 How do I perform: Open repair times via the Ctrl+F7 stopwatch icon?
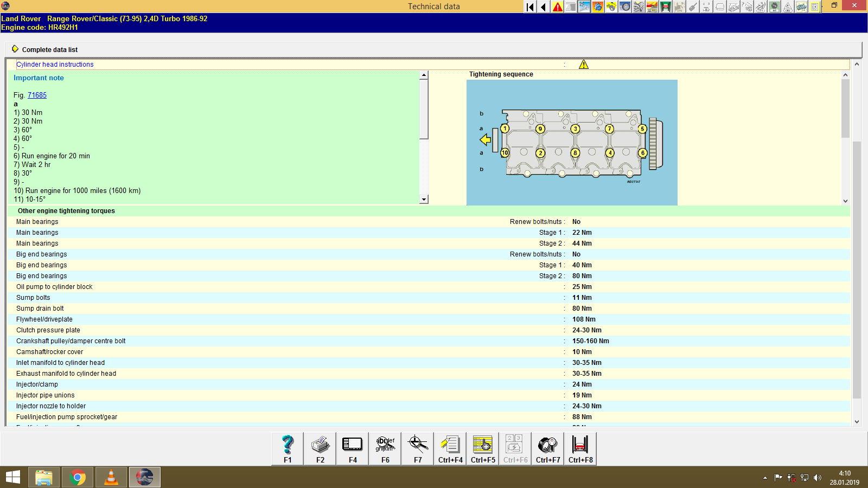tap(547, 448)
